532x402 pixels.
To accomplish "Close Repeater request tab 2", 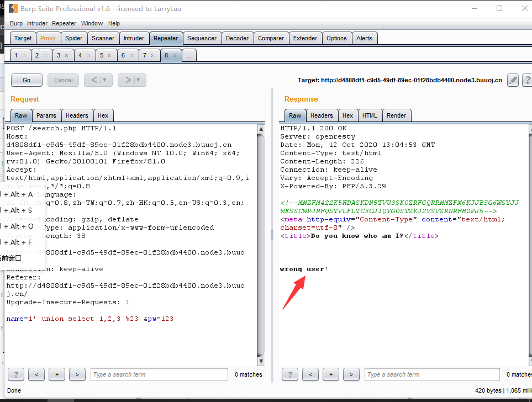I will point(45,56).
